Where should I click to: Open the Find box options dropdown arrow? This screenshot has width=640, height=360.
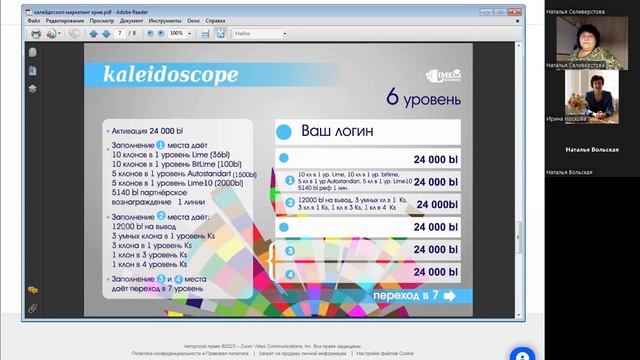pos(284,33)
